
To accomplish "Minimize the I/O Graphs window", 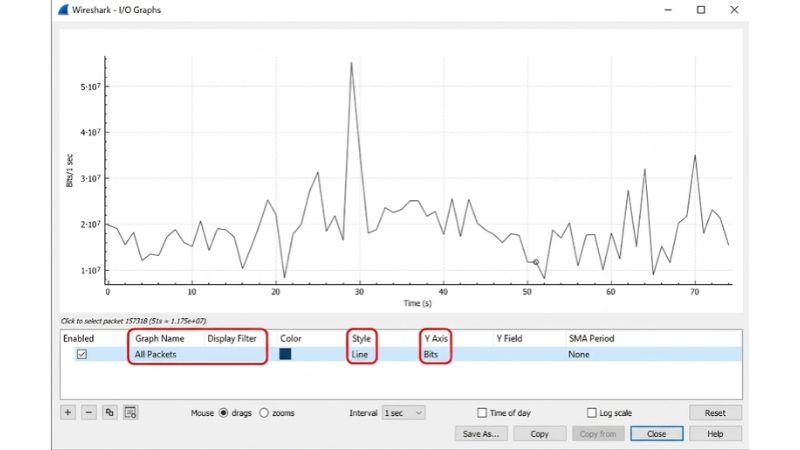I will 668,10.
